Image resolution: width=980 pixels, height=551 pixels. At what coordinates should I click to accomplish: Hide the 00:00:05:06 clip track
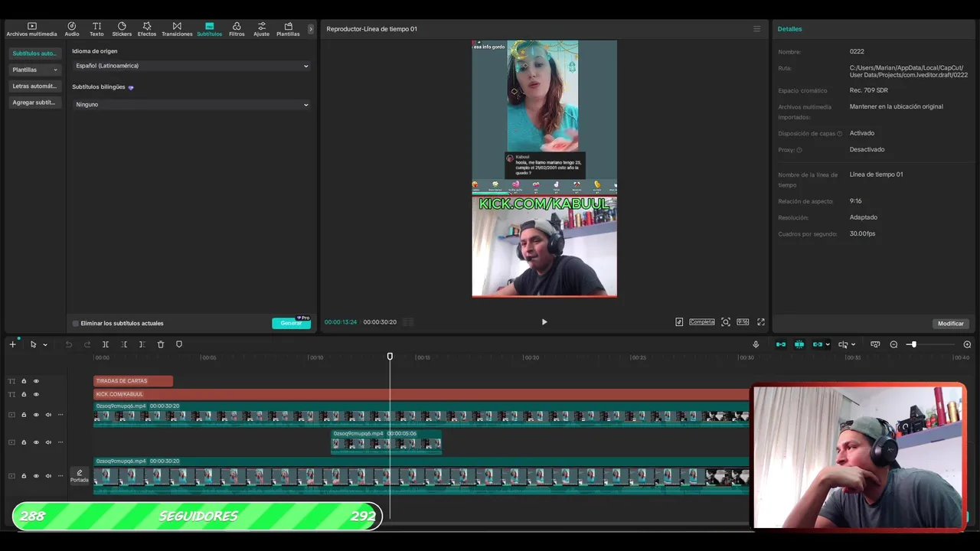pos(36,442)
